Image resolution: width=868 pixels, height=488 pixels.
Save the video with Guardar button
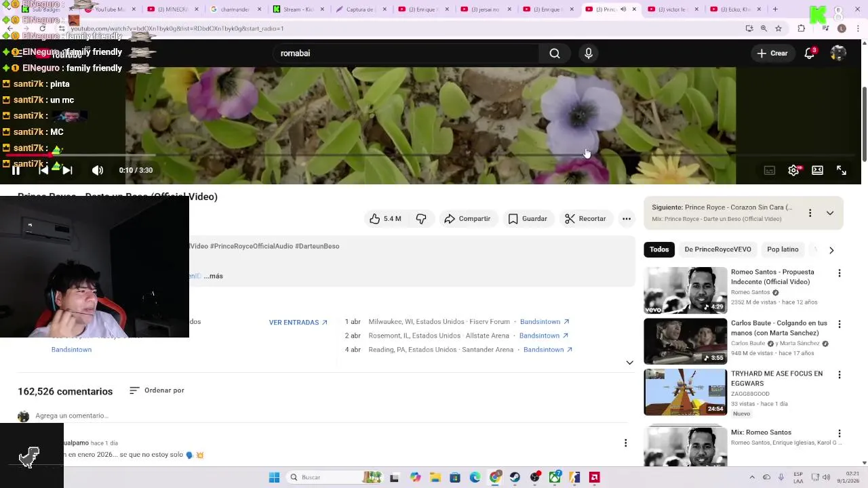click(528, 219)
